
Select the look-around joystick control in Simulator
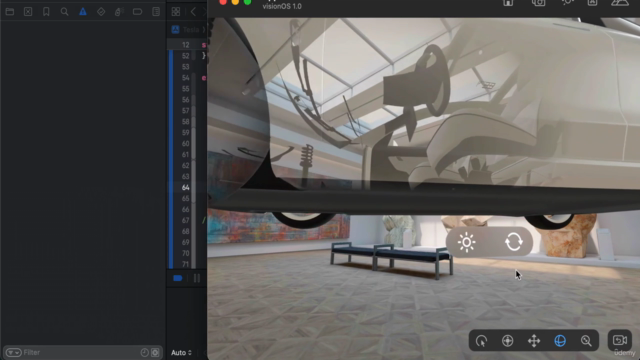coord(508,340)
